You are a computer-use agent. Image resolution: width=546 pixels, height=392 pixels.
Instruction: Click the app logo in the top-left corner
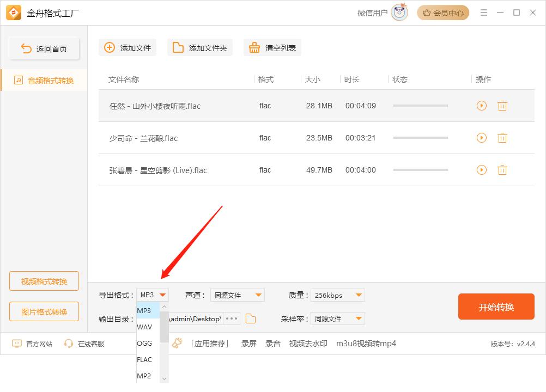coord(14,12)
